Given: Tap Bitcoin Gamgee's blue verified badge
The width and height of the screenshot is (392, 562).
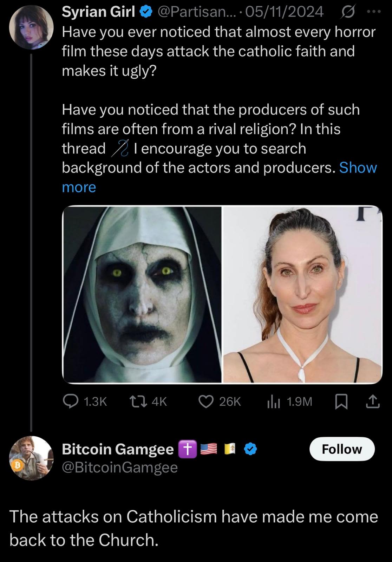Looking at the screenshot, I should 250,449.
